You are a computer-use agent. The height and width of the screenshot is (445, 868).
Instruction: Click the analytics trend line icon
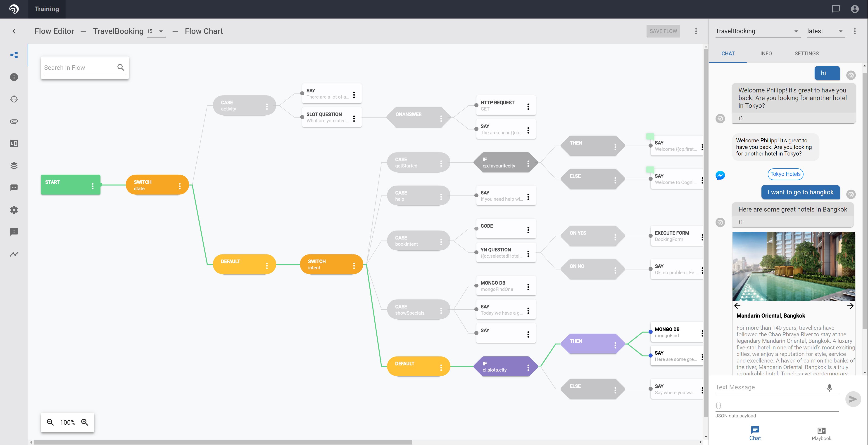[14, 254]
